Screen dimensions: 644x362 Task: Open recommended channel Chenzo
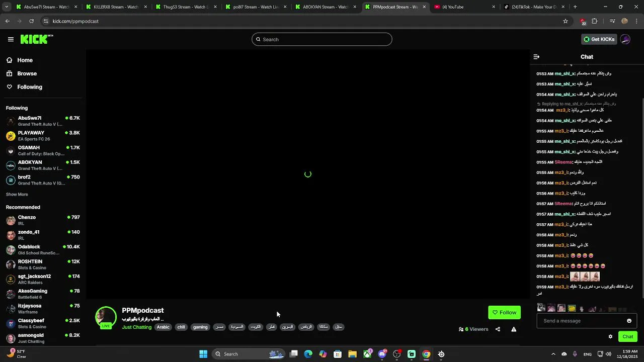click(43, 220)
